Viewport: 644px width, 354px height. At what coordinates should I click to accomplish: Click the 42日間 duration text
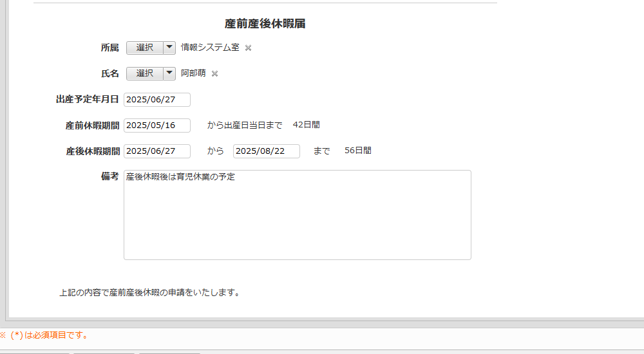(x=306, y=125)
